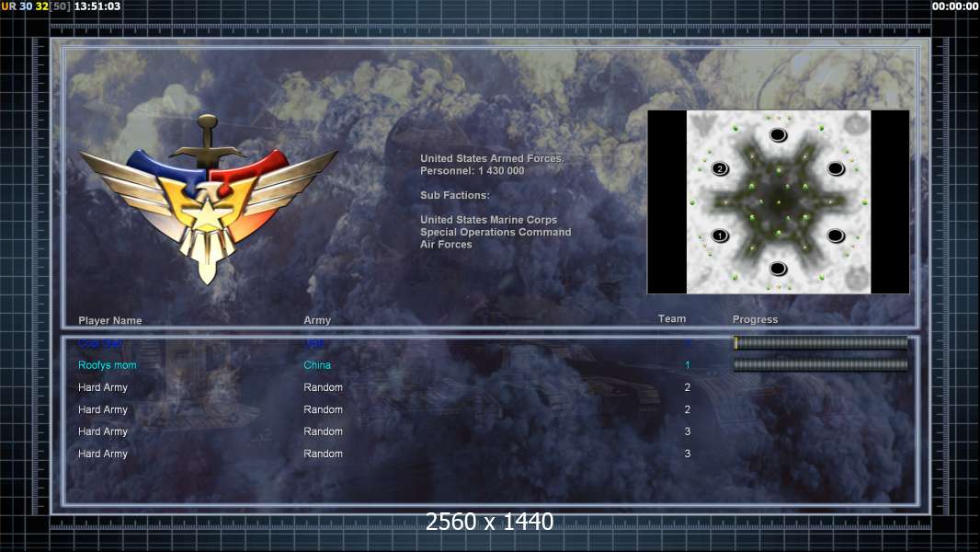The image size is (980, 552).
Task: Select start position 2 on minimap
Action: (720, 168)
